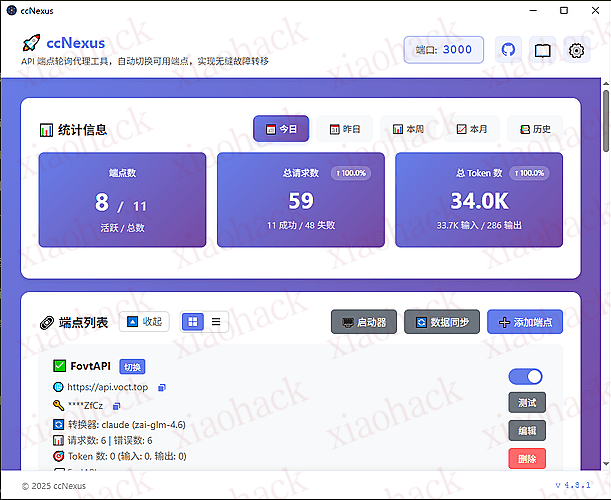The height and width of the screenshot is (500, 611).
Task: Click the book documentation icon
Action: click(x=543, y=49)
